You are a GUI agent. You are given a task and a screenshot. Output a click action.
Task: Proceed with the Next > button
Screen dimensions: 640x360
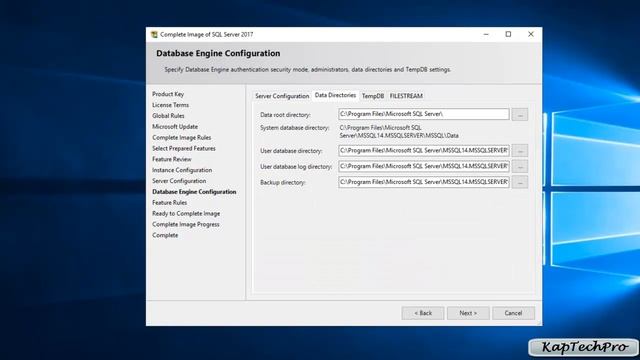468,313
